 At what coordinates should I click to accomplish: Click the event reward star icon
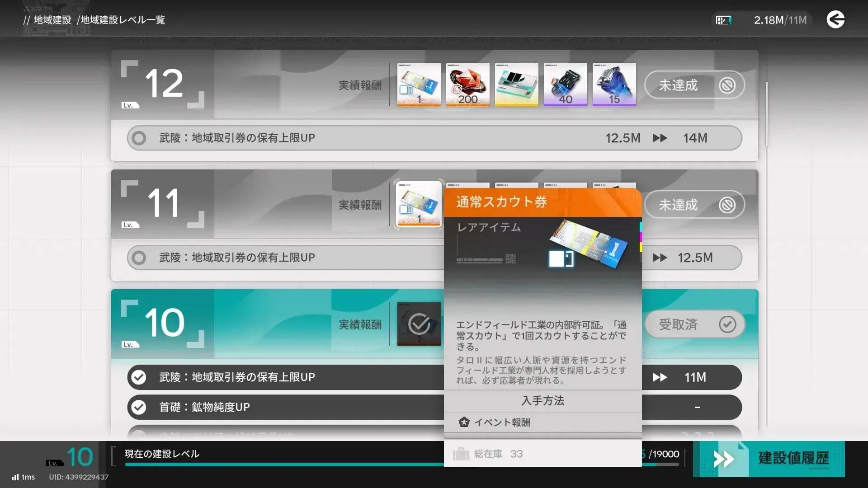[464, 422]
